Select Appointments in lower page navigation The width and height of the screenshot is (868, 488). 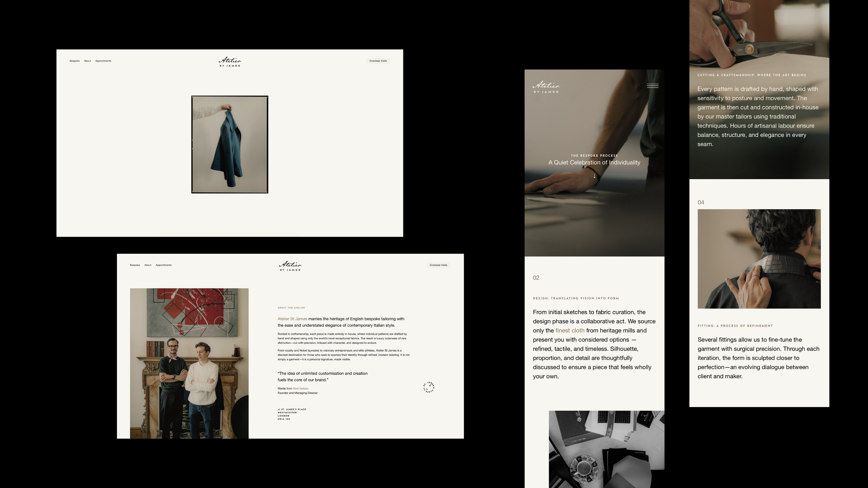pos(164,265)
